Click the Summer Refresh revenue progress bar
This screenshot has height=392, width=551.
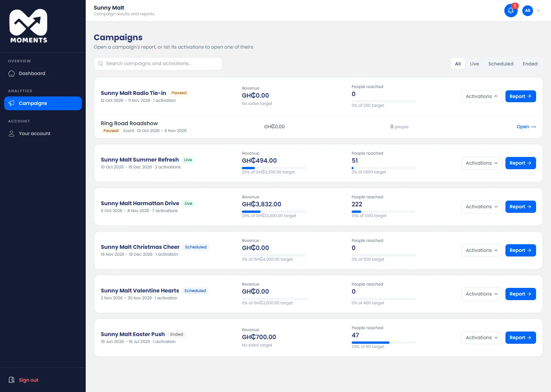tap(274, 168)
